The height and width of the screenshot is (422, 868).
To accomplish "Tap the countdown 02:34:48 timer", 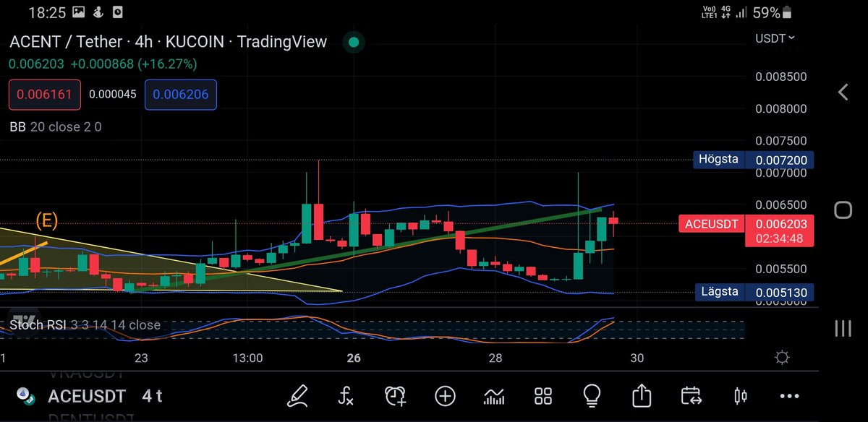I will (x=779, y=238).
